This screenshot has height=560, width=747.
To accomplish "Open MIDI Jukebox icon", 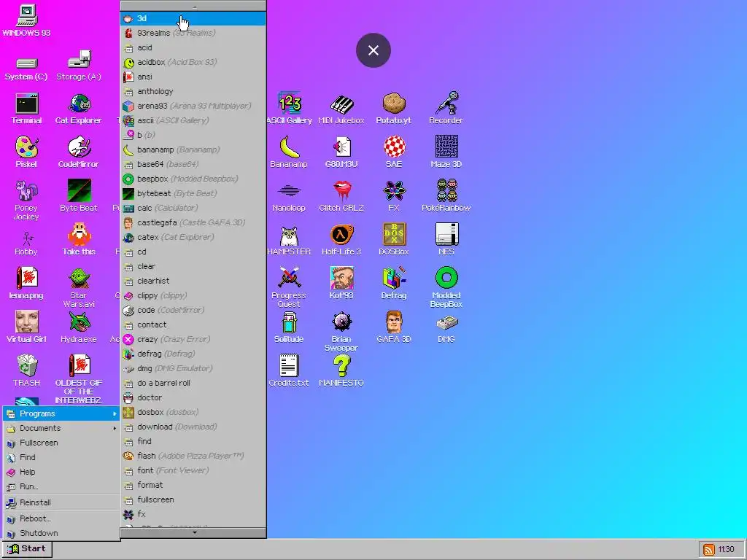I will (341, 109).
